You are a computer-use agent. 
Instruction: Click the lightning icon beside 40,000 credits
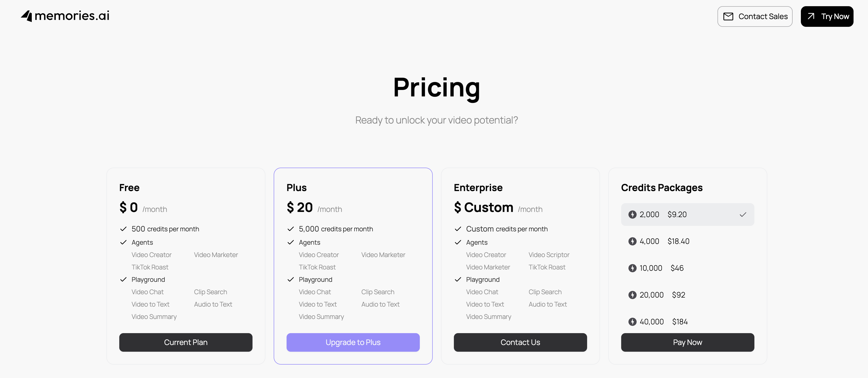click(632, 322)
